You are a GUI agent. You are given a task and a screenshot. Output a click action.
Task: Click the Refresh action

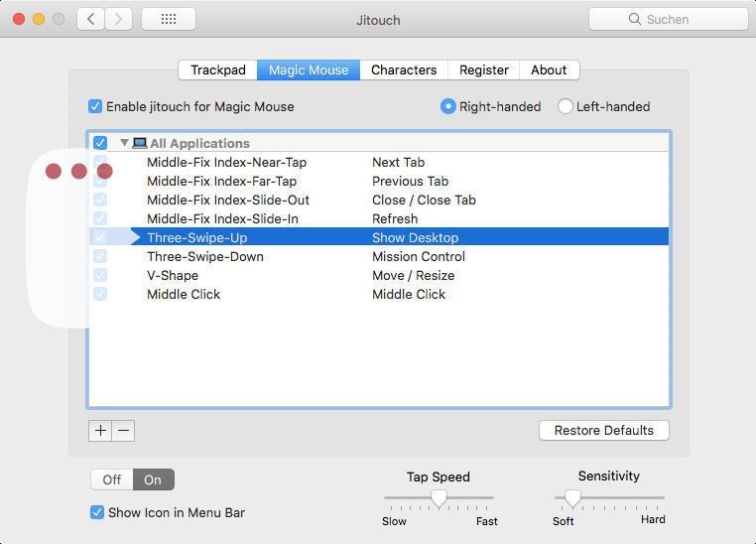coord(395,218)
